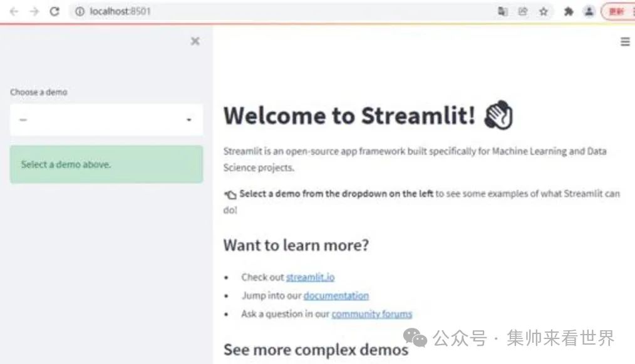Go forward using browser forward arrow
This screenshot has height=364, width=635.
point(34,11)
